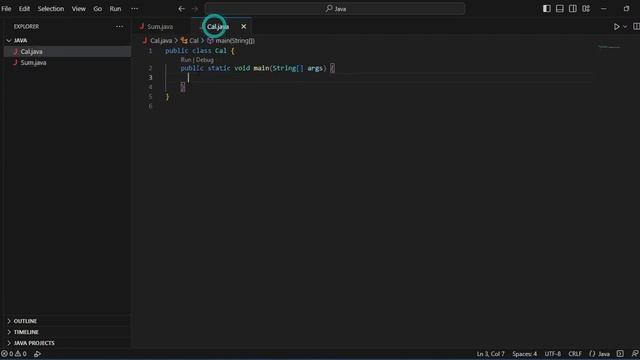Open the Edit menu

[x=24, y=9]
